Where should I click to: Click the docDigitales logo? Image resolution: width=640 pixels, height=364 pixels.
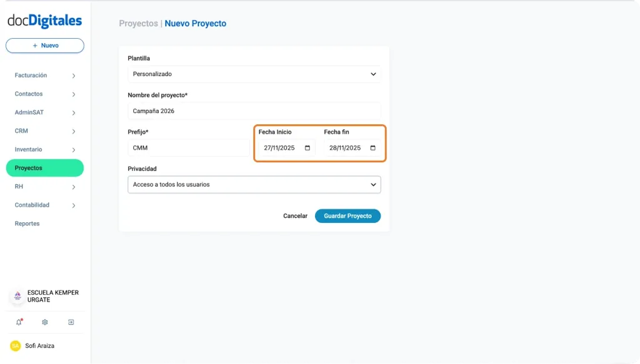pos(44,21)
